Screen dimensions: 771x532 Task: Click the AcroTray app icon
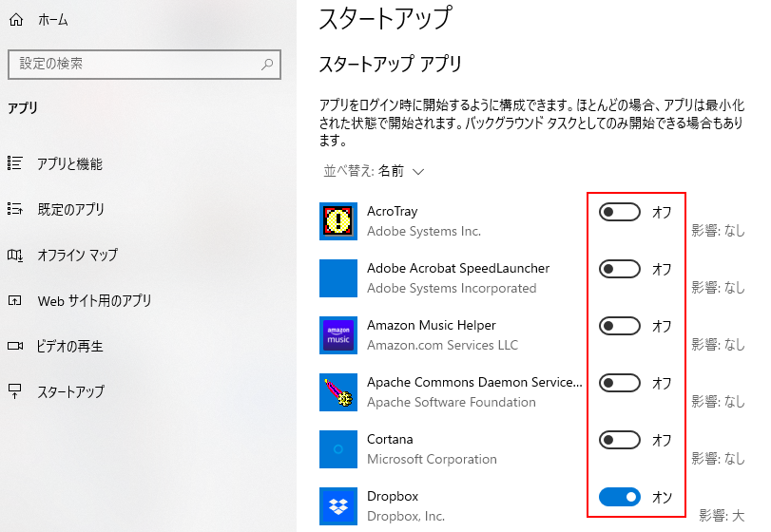(x=338, y=220)
